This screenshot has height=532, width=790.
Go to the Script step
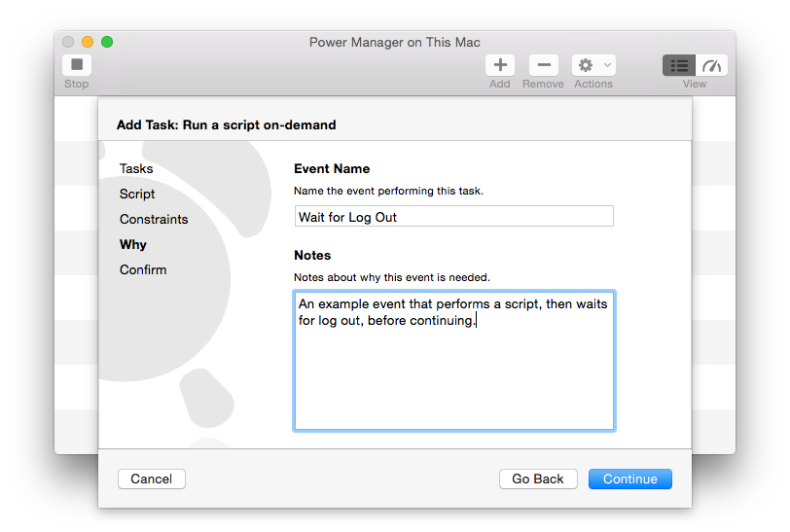[137, 195]
